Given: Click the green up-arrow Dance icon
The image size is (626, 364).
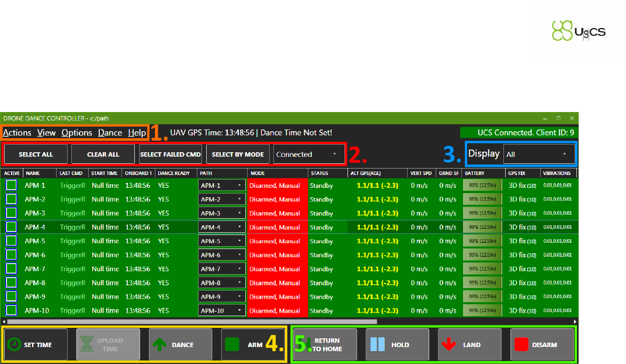Looking at the screenshot, I should tap(159, 345).
